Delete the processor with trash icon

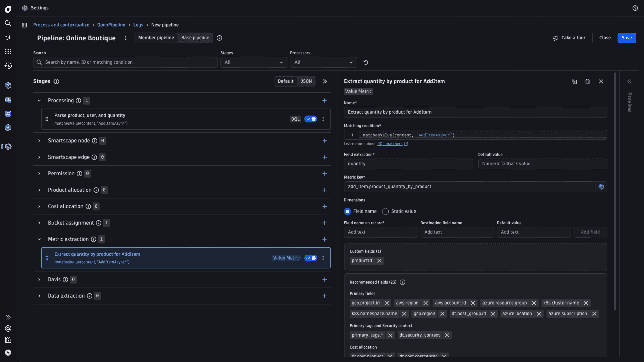click(587, 81)
